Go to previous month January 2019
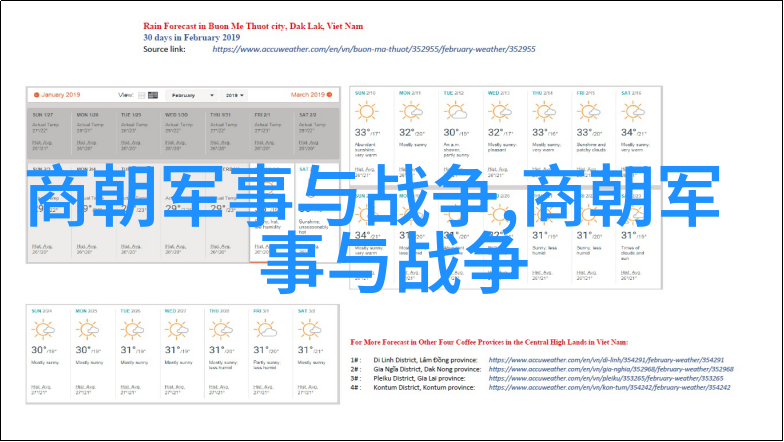Viewport: 784px width, 442px height. (57, 94)
